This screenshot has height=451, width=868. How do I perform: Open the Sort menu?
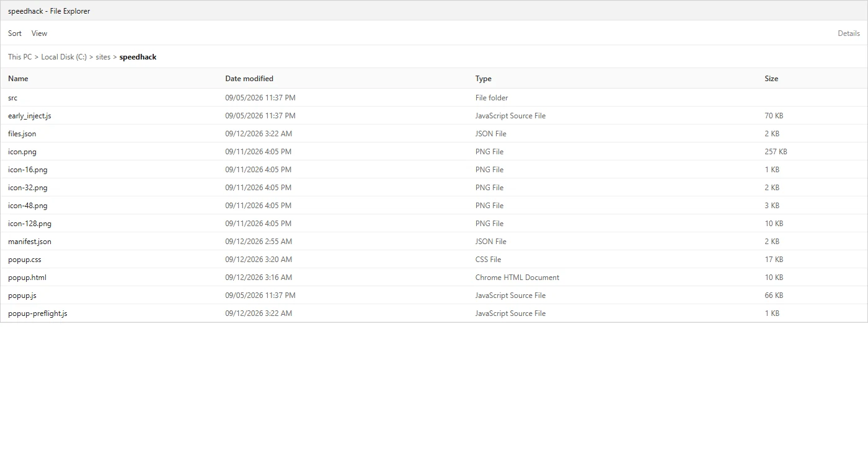tap(15, 33)
